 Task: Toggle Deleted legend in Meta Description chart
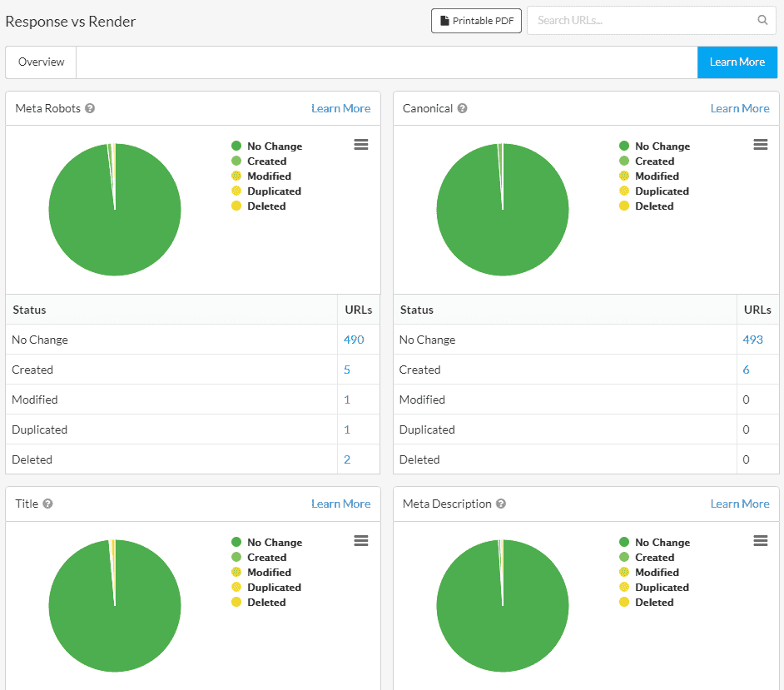point(646,602)
